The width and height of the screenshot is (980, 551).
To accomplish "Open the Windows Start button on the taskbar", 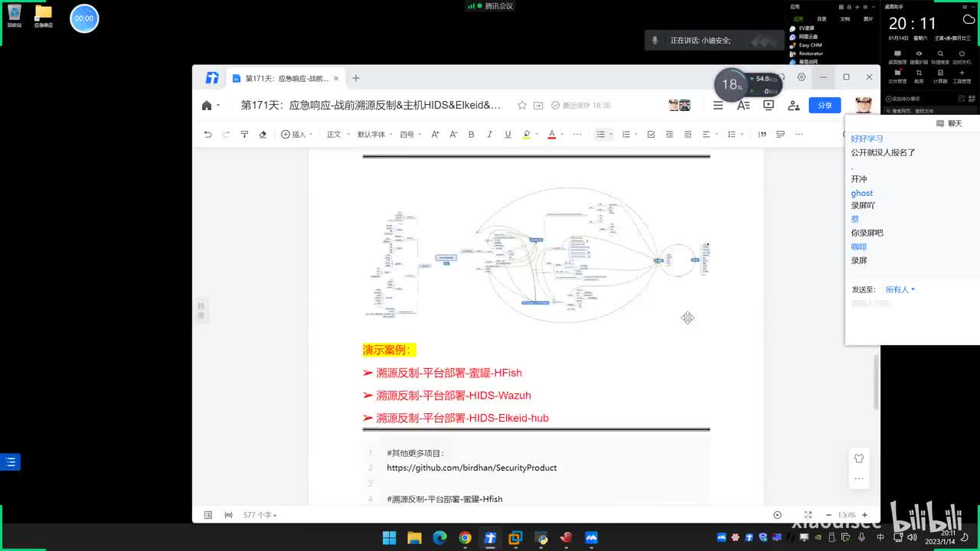I will (x=390, y=538).
